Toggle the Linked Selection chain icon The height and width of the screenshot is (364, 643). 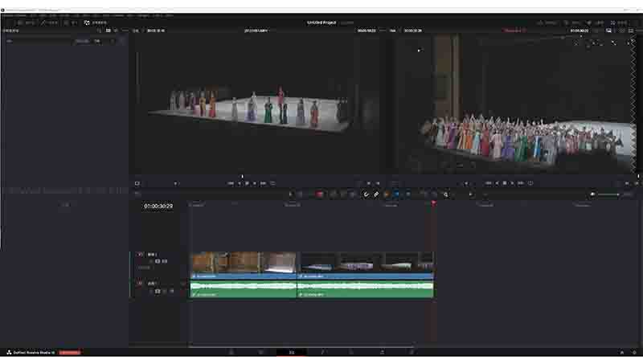click(x=376, y=194)
